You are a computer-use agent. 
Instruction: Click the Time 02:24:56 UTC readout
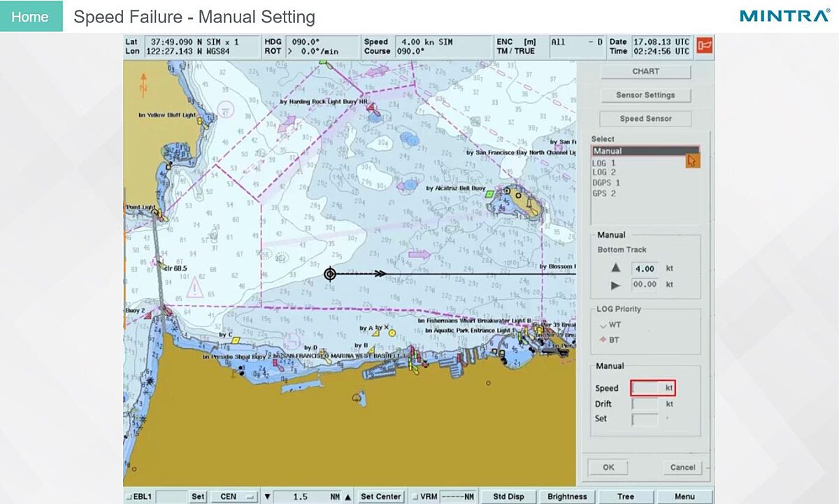(660, 51)
